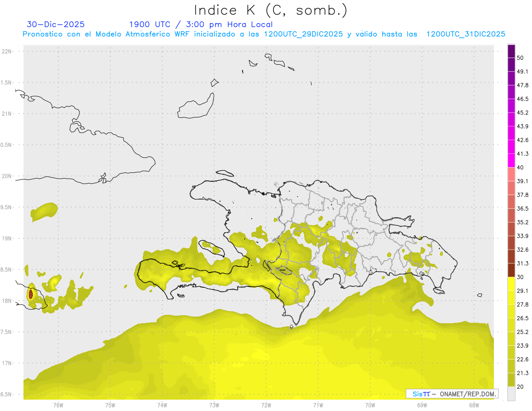Click the '76W' longitude label
The width and height of the screenshot is (532, 411).
click(x=58, y=405)
